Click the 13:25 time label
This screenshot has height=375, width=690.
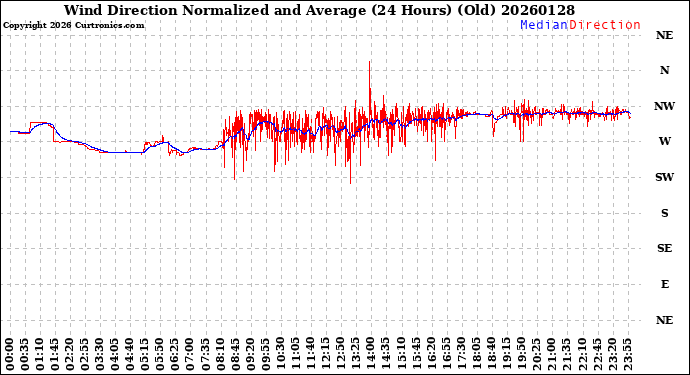pyautogui.click(x=356, y=354)
